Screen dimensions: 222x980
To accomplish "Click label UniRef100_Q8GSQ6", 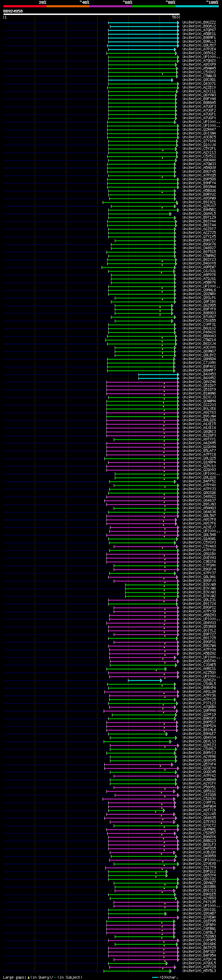I will coord(199,493).
